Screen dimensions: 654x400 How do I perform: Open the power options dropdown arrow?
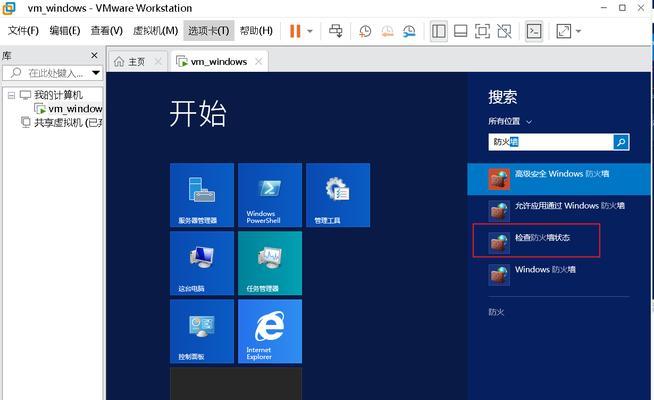coord(310,31)
